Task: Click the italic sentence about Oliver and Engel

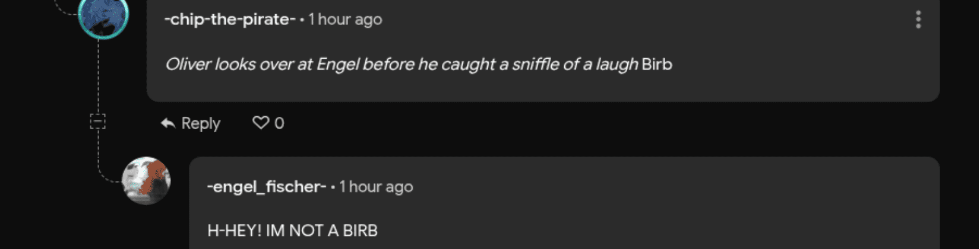Action: coord(402,63)
